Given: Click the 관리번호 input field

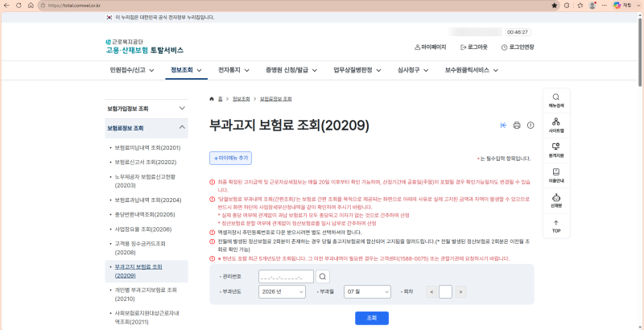Looking at the screenshot, I should pos(287,277).
